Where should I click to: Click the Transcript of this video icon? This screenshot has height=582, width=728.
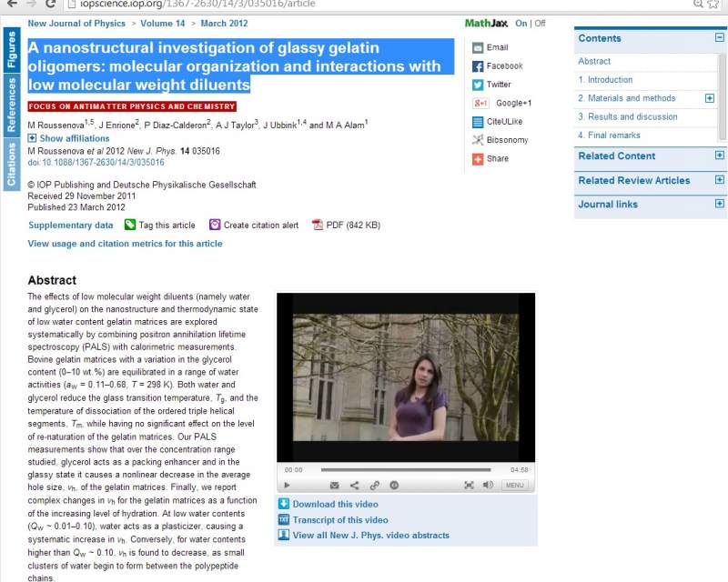point(284,520)
